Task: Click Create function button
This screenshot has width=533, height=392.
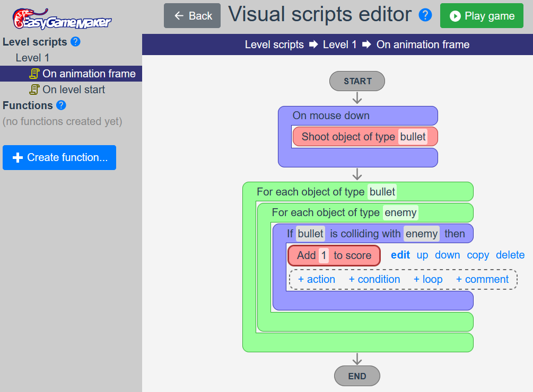Action: pos(59,157)
